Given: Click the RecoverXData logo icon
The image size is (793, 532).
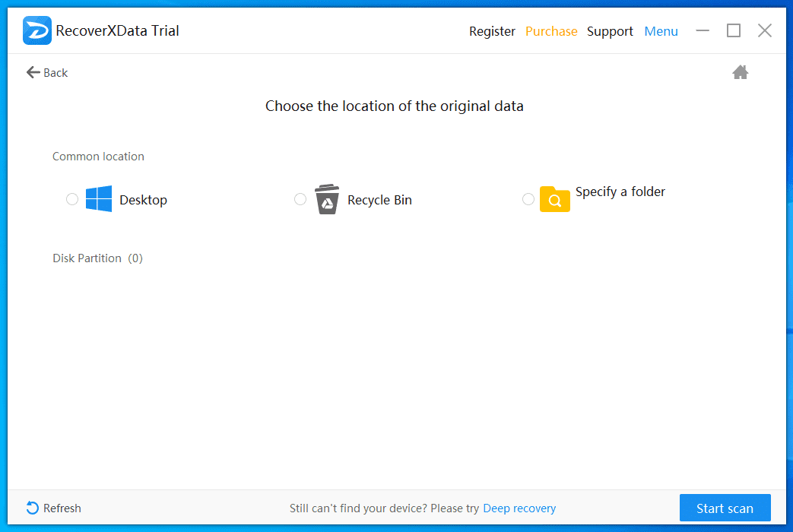Looking at the screenshot, I should click(x=37, y=31).
